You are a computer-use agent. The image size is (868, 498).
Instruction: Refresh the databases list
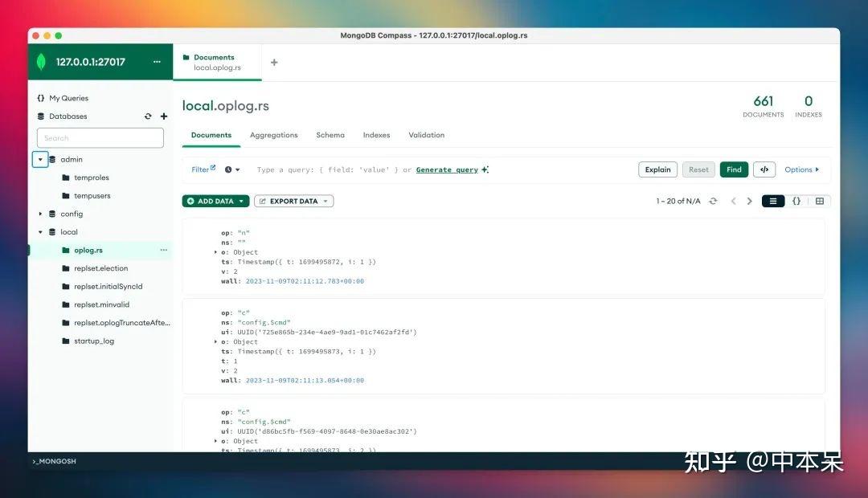148,116
